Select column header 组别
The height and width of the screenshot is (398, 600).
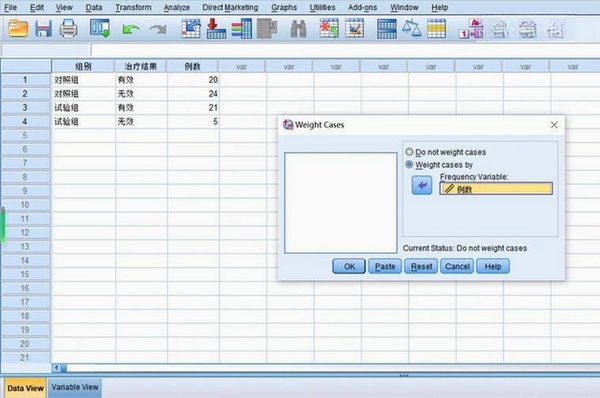point(83,67)
